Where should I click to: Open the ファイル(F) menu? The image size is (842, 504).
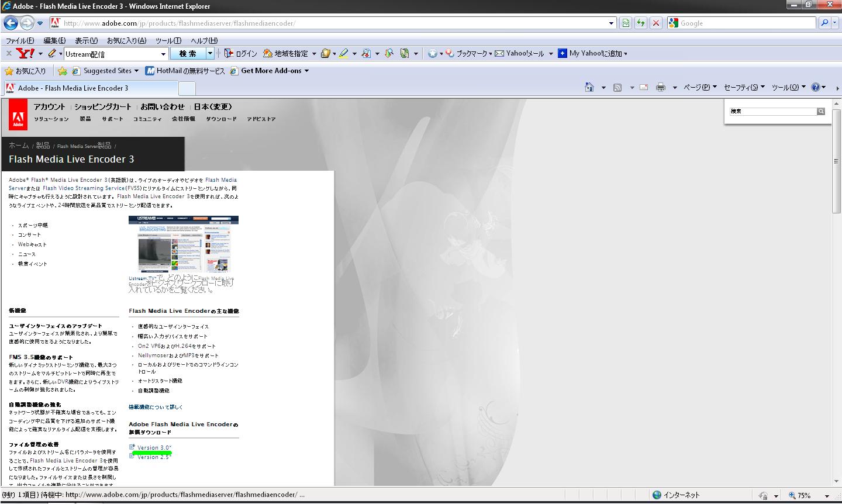point(19,40)
